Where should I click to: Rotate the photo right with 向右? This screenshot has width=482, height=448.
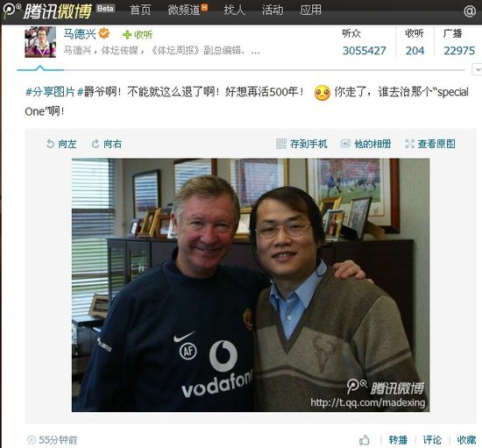(106, 144)
